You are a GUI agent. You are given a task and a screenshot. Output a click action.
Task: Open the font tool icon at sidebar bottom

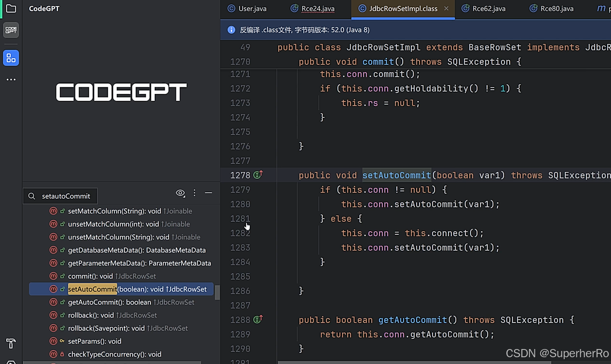click(x=11, y=343)
